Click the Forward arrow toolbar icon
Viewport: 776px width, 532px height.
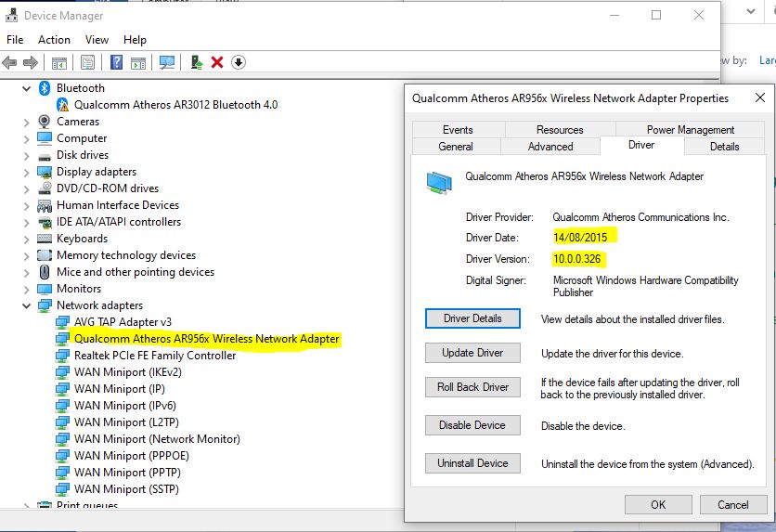pyautogui.click(x=31, y=62)
